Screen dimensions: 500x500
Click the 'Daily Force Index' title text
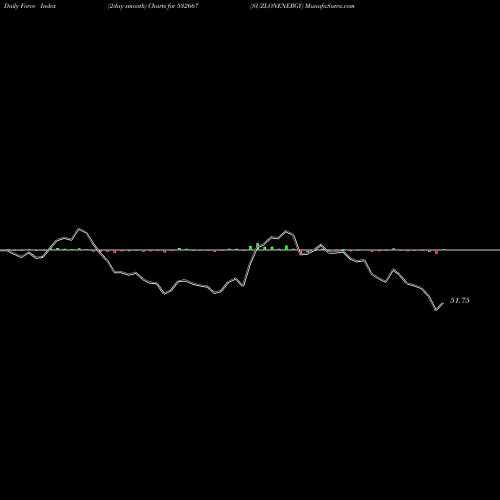point(30,6)
